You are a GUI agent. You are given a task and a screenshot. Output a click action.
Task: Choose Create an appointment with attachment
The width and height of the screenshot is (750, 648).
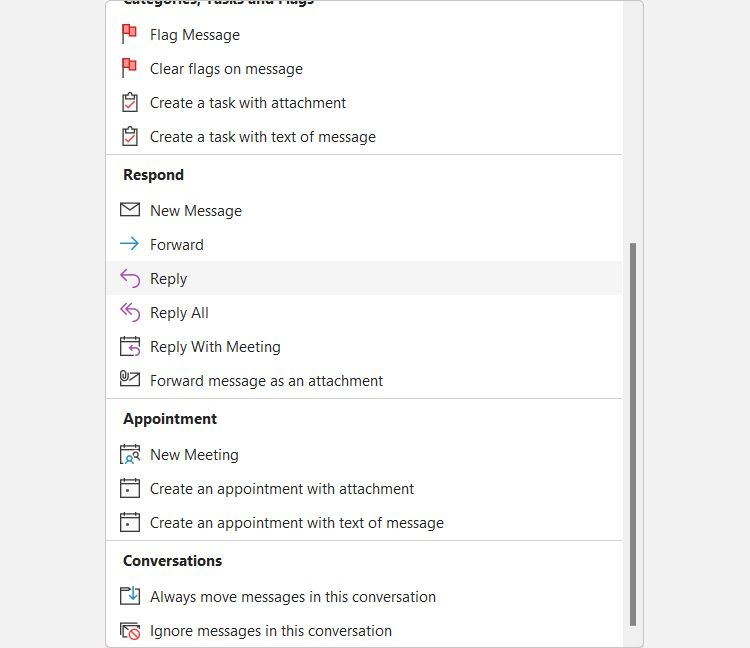point(281,489)
